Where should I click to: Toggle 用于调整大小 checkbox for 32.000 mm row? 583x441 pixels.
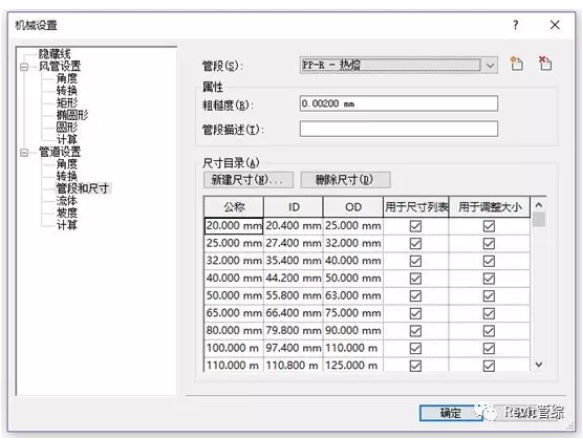(489, 261)
